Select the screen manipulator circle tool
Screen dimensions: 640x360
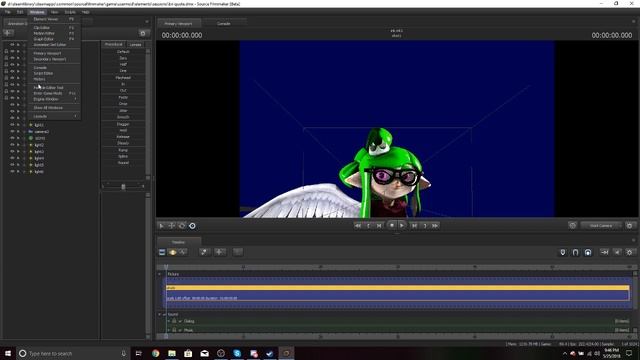pos(192,226)
